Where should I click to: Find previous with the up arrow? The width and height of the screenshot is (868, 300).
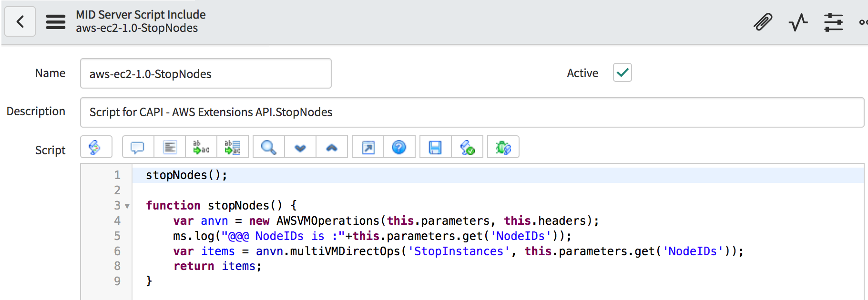point(332,147)
